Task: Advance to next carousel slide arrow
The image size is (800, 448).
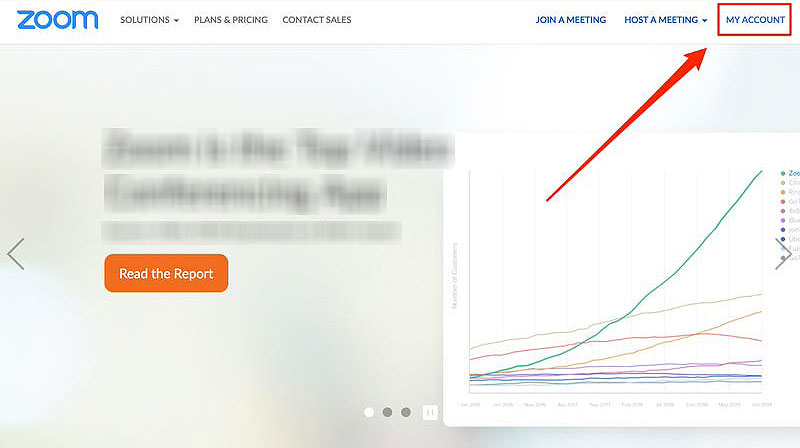Action: click(x=783, y=254)
